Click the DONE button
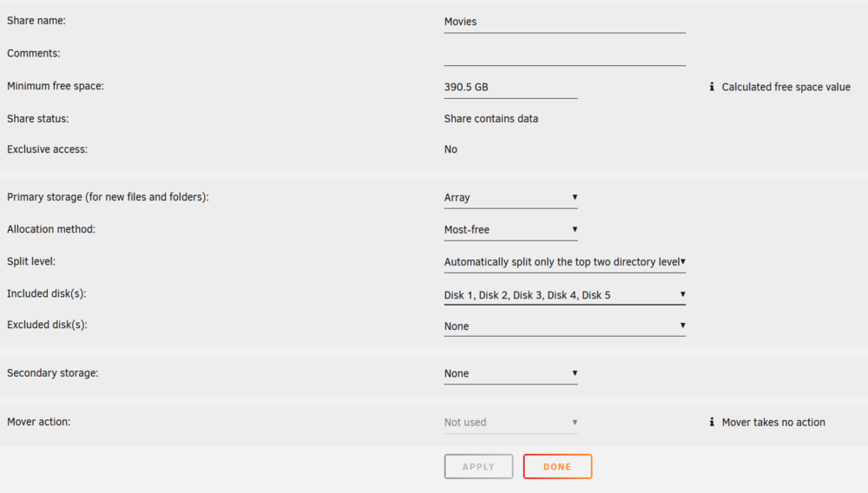Viewport: 868px width, 493px height. (557, 466)
